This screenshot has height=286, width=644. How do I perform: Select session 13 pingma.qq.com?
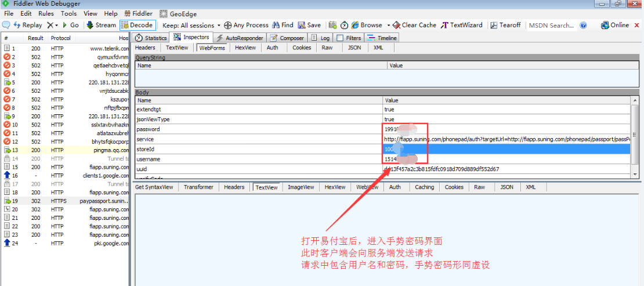tap(66, 150)
